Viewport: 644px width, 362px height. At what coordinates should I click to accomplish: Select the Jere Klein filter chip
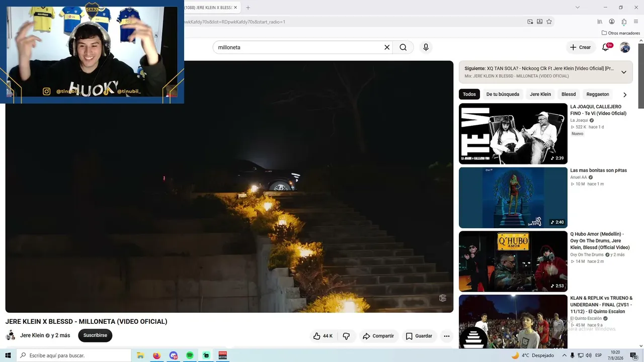coord(540,95)
